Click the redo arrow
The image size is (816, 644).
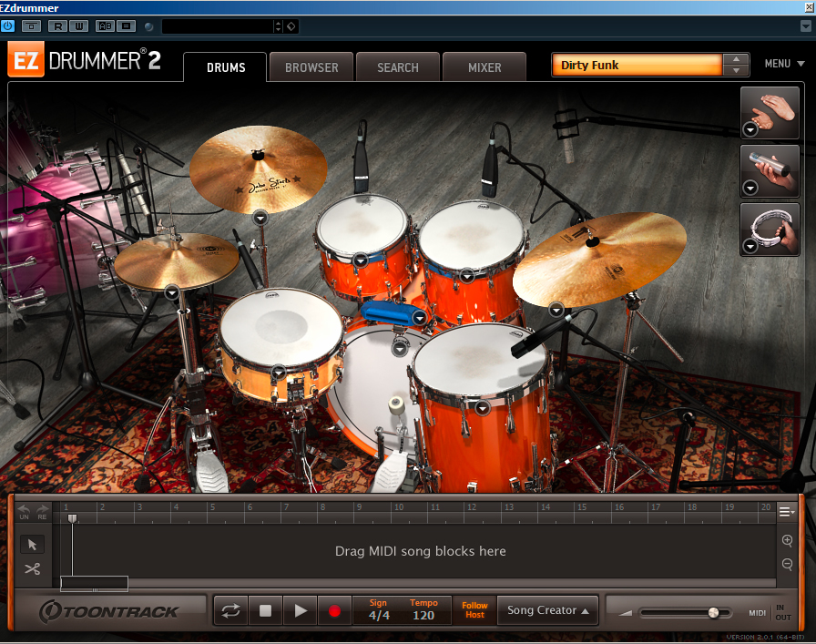click(x=42, y=511)
